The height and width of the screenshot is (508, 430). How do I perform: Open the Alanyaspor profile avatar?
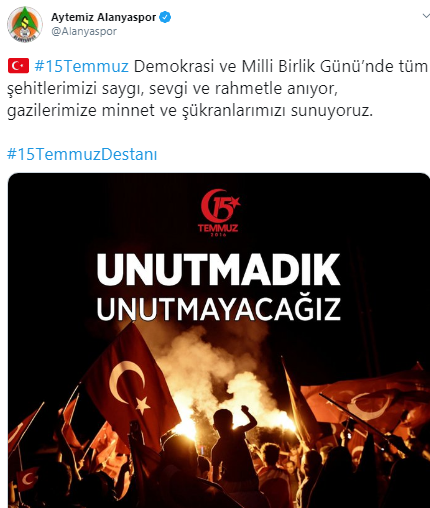[25, 24]
